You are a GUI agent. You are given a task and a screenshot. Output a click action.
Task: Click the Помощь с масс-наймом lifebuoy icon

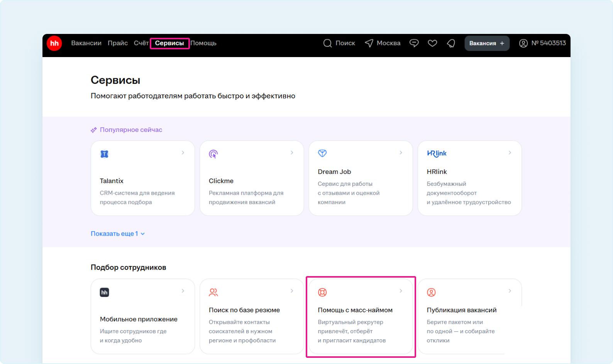pos(322,292)
